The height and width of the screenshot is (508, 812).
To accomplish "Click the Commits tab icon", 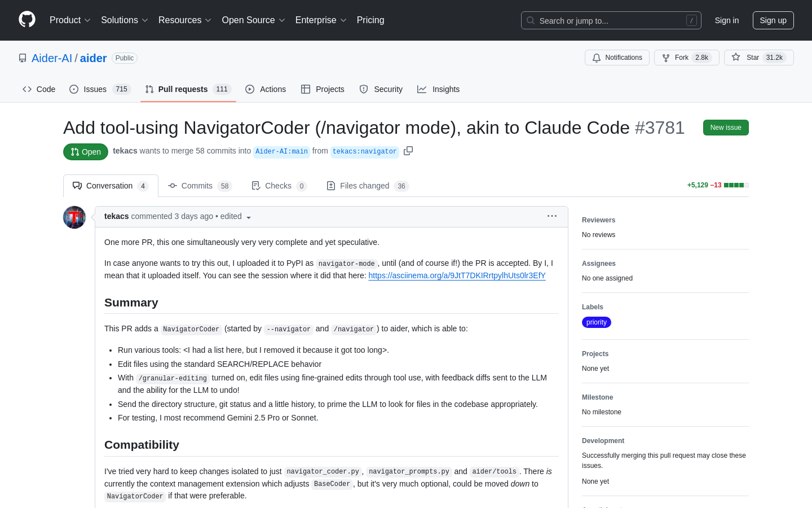I will click(173, 186).
